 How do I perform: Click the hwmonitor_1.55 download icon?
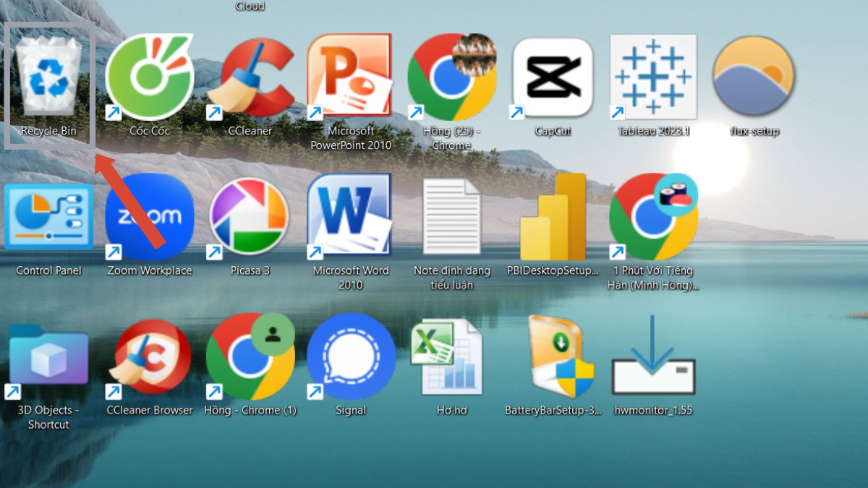pyautogui.click(x=653, y=354)
